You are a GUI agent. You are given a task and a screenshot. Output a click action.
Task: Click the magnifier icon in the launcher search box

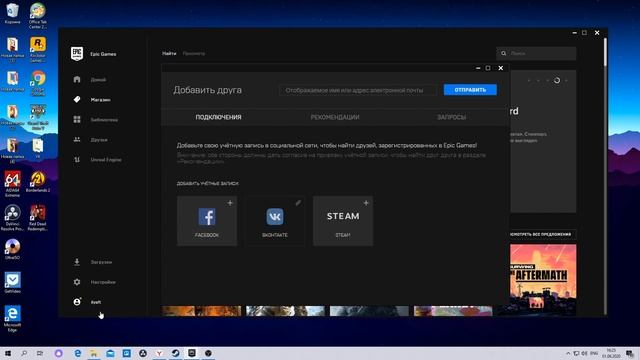pyautogui.click(x=504, y=53)
